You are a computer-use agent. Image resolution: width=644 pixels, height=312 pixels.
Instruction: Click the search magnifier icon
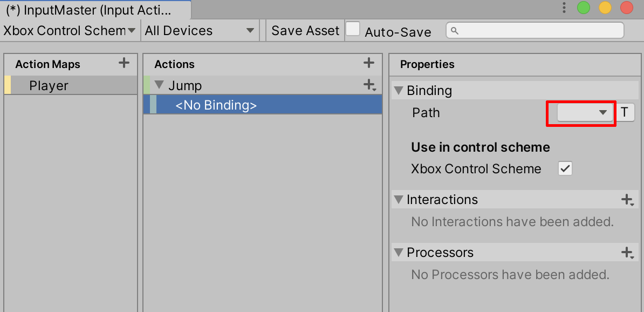pyautogui.click(x=455, y=31)
